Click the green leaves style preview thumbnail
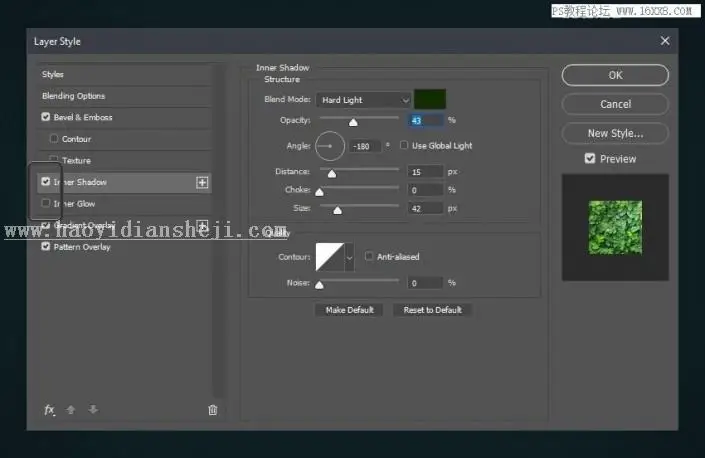Viewport: 705px width, 458px height. (615, 227)
